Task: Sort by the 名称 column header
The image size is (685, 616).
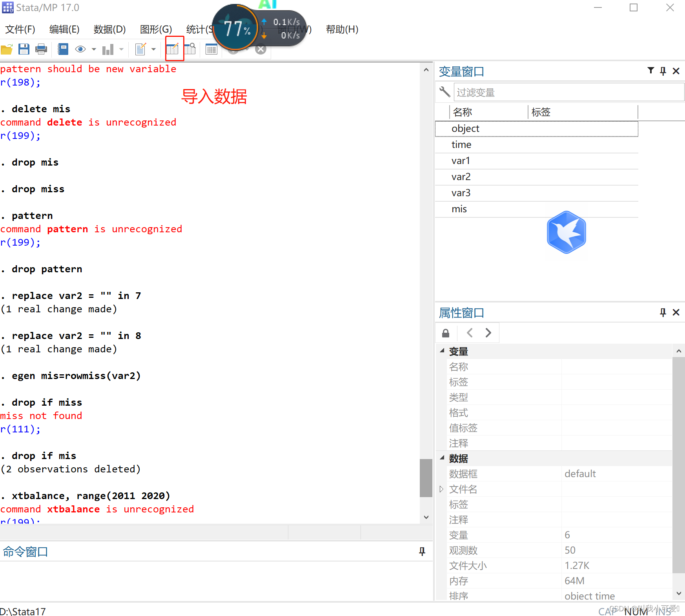Action: click(488, 112)
